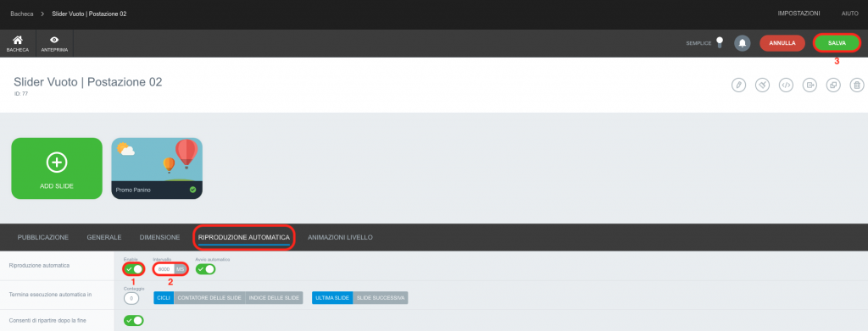
Task: Click the Termina esecuzione automatica in label
Action: (50, 295)
